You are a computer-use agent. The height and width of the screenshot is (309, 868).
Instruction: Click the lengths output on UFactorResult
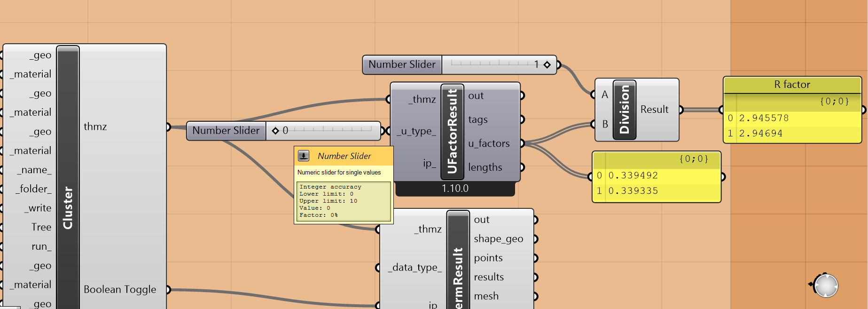coord(485,167)
